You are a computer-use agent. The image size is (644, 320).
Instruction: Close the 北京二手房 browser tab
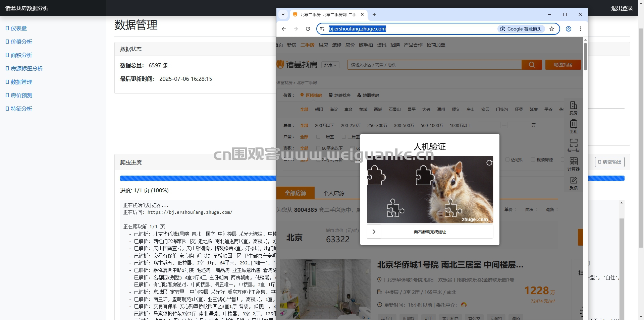click(362, 14)
